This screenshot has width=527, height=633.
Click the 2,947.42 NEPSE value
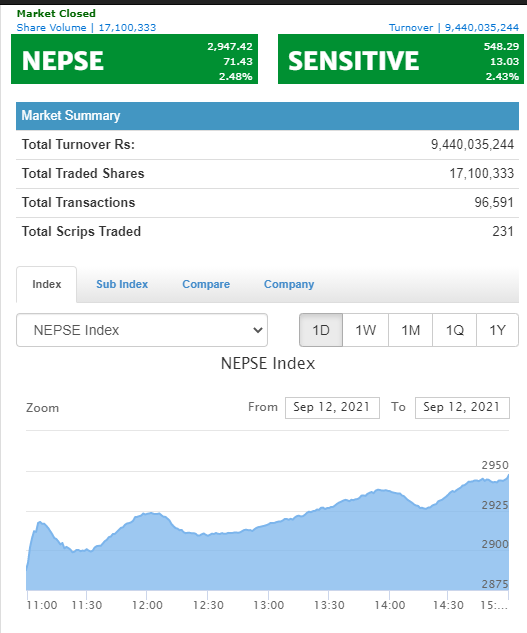pyautogui.click(x=230, y=46)
